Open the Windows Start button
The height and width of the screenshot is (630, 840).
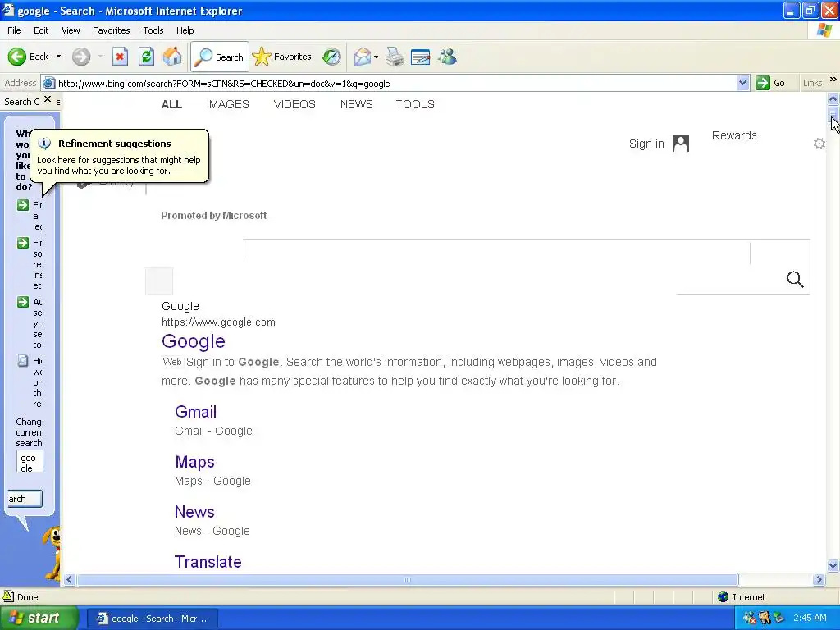[39, 619]
